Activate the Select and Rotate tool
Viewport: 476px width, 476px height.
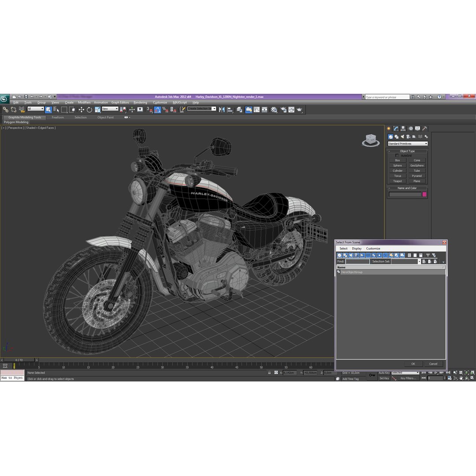[x=89, y=110]
